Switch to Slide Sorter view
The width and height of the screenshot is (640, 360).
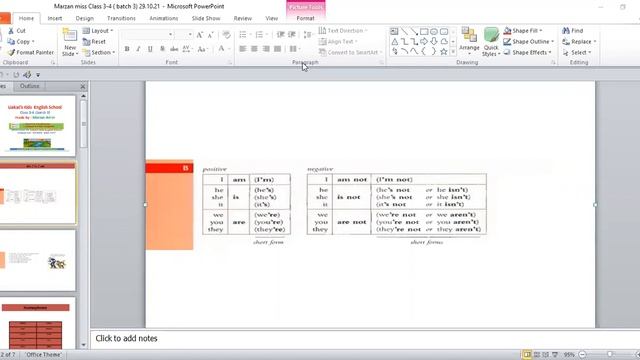[537, 355]
